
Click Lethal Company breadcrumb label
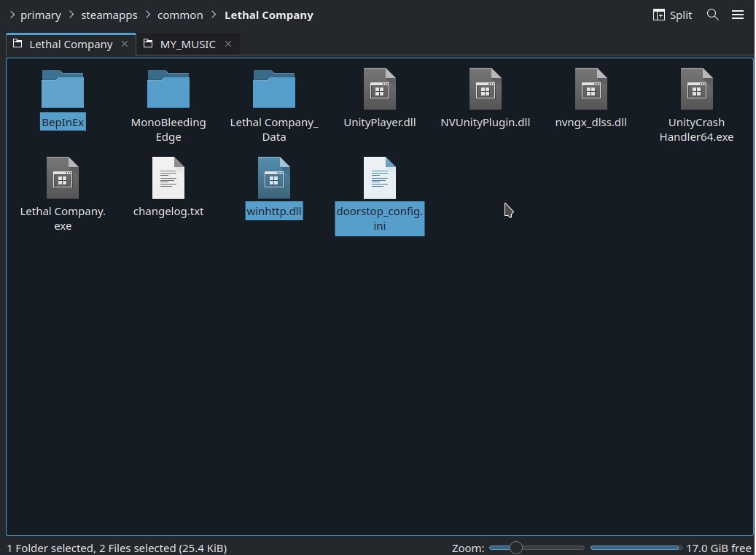pos(268,15)
